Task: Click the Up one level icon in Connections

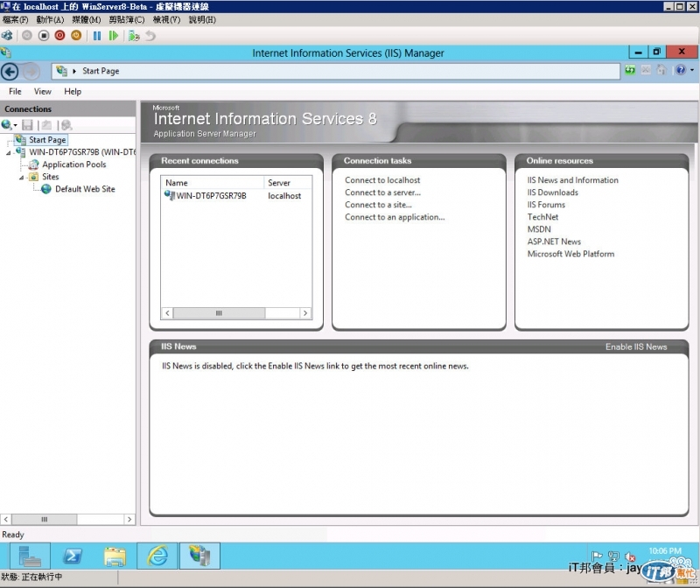Action: pos(46,125)
